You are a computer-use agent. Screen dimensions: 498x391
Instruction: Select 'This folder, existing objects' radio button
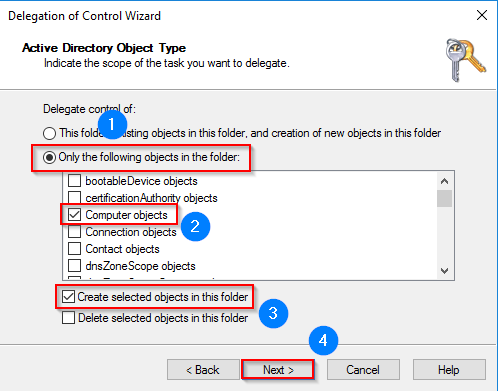coord(49,133)
